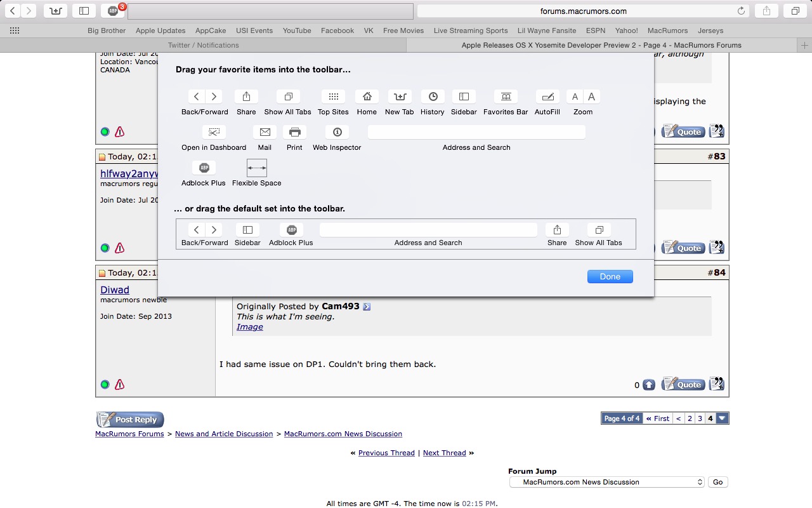The image size is (812, 508).
Task: Switch to Twitter / Notifications tab
Action: point(203,45)
